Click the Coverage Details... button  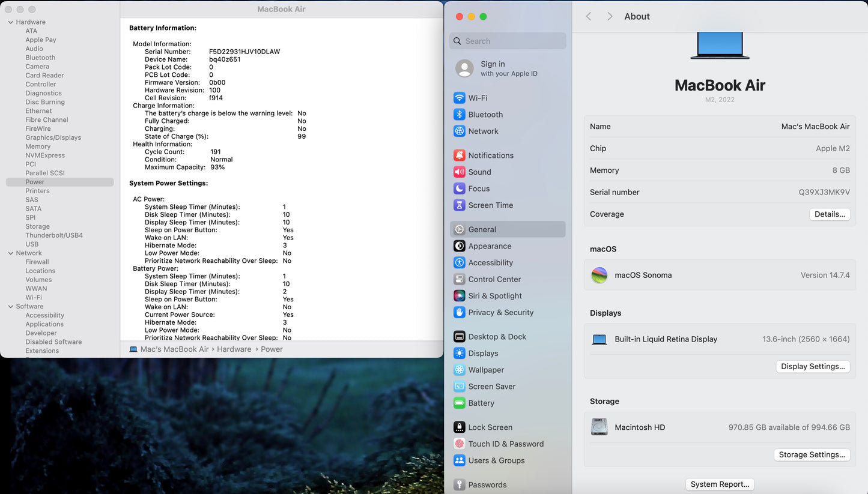point(830,214)
